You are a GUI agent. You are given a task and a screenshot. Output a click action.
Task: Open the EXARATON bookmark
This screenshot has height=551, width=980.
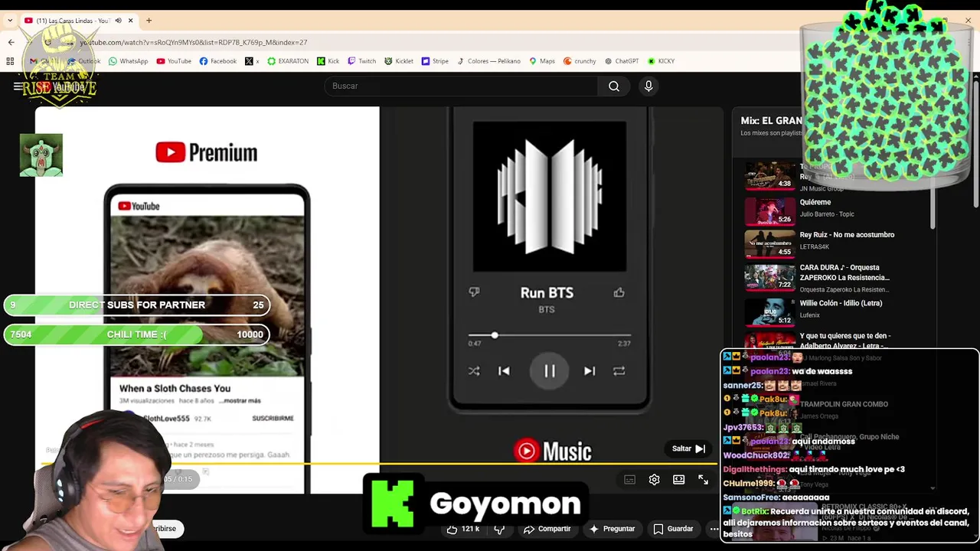coord(288,61)
